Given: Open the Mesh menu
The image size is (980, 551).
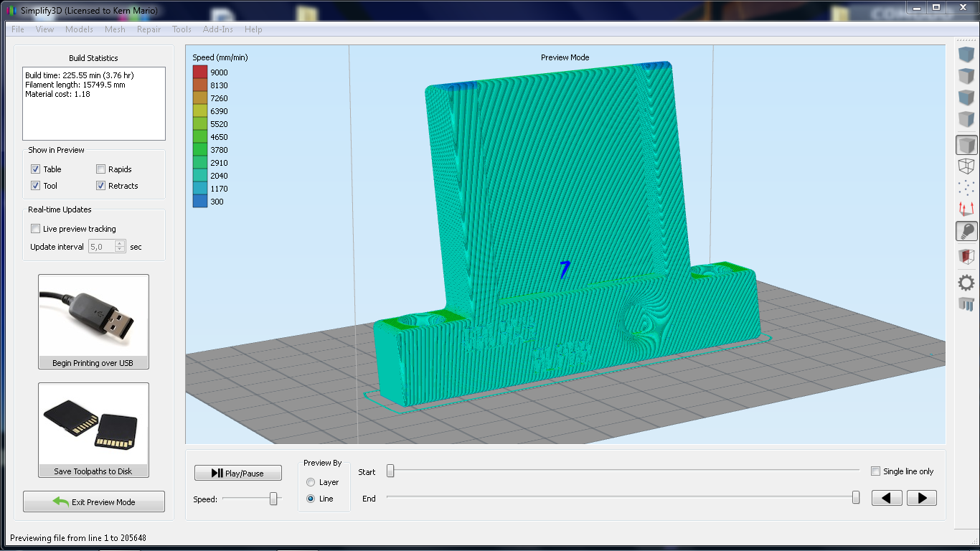Looking at the screenshot, I should 115,29.
